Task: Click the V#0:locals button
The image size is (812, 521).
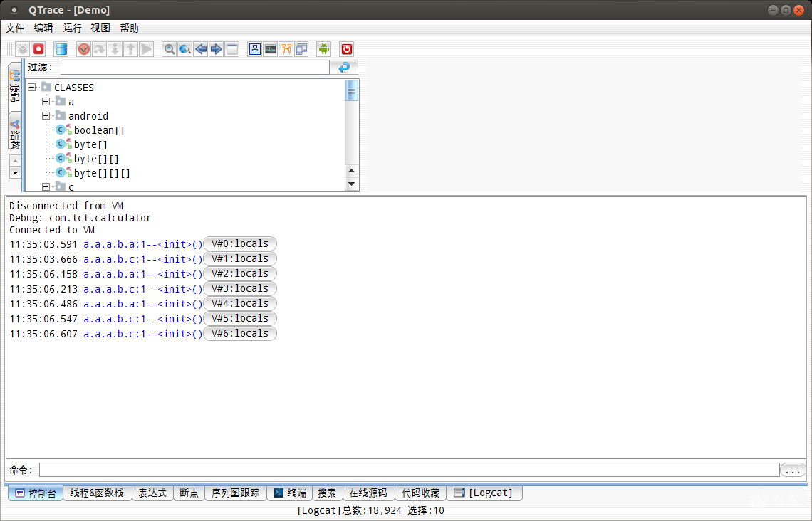Action: (239, 243)
